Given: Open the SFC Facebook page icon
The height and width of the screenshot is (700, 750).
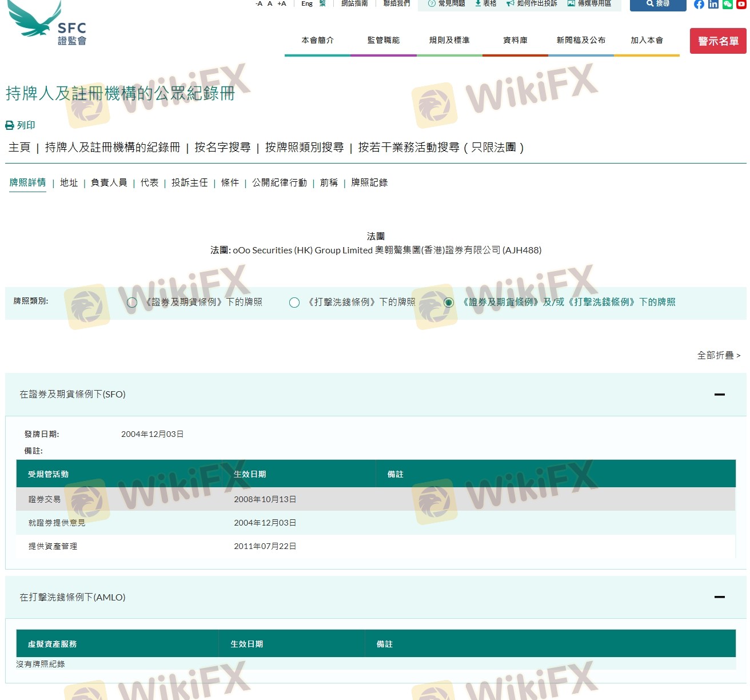Looking at the screenshot, I should [x=699, y=5].
